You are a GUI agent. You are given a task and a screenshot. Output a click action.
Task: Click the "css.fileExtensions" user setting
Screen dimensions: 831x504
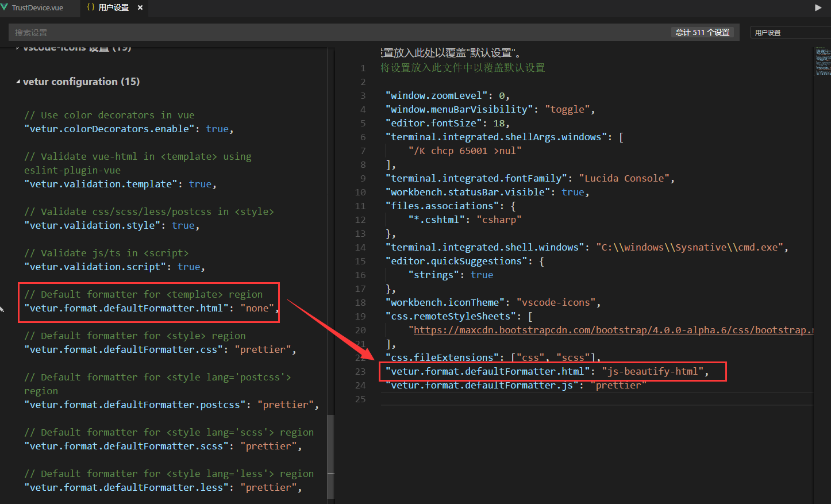click(493, 357)
